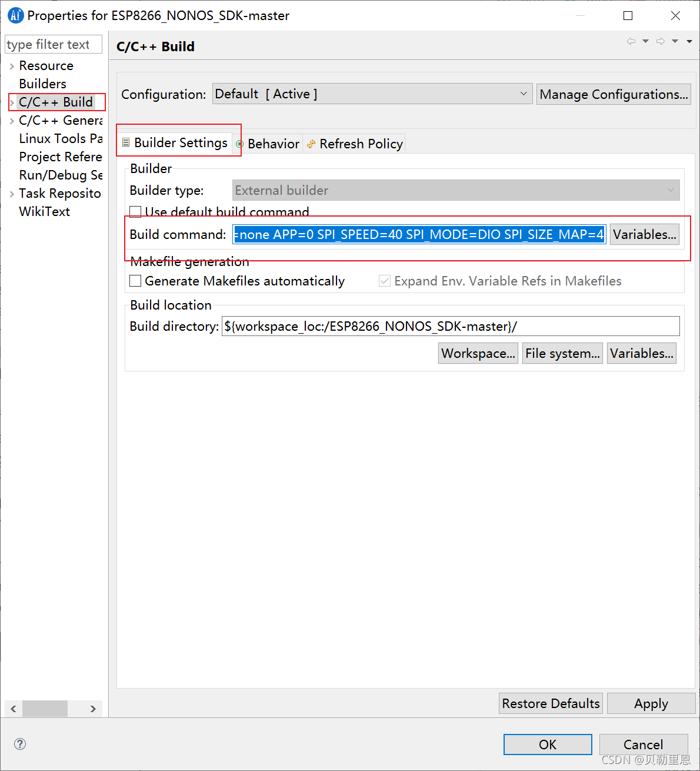Maximize the Properties window

[628, 16]
